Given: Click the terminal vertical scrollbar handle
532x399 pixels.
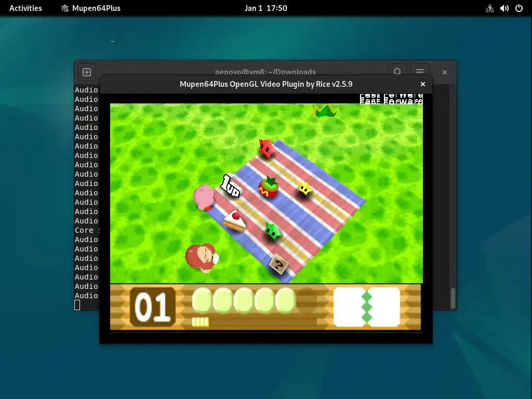Looking at the screenshot, I should click(x=453, y=298).
